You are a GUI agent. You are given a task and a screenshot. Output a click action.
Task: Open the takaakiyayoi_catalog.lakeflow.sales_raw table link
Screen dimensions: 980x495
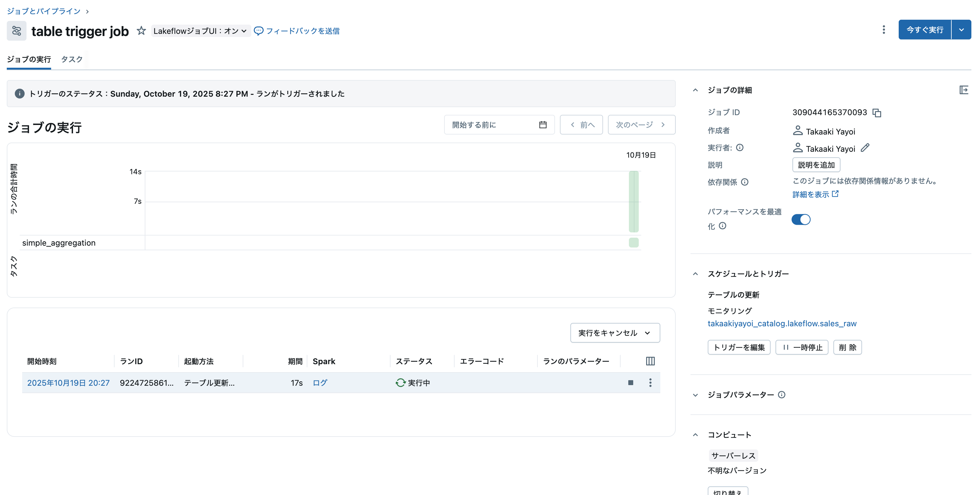782,324
